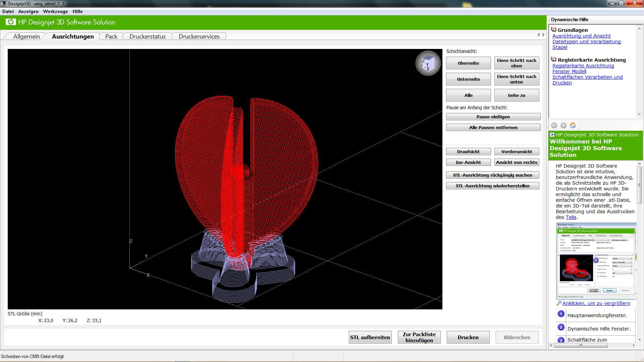Open the Fenster Modell link
The width and height of the screenshot is (644, 362).
pos(569,71)
